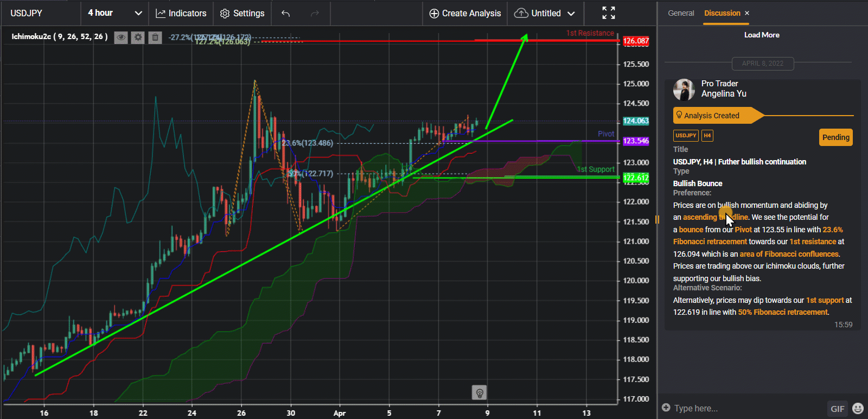Open Angelina Yu's profile avatar
This screenshot has width=868, height=419.
pos(684,90)
